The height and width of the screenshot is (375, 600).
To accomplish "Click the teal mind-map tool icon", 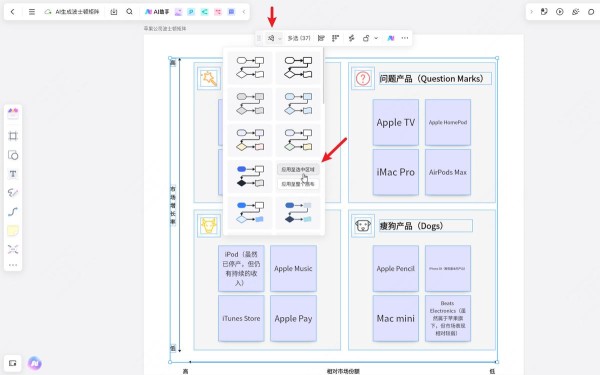I will pyautogui.click(x=204, y=12).
